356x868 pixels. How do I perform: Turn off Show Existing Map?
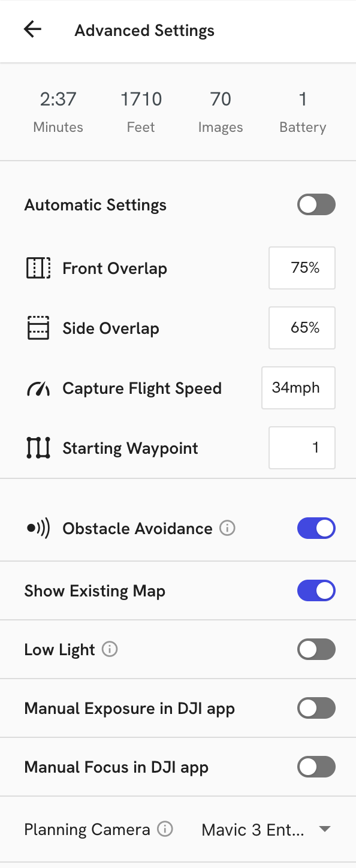(316, 590)
